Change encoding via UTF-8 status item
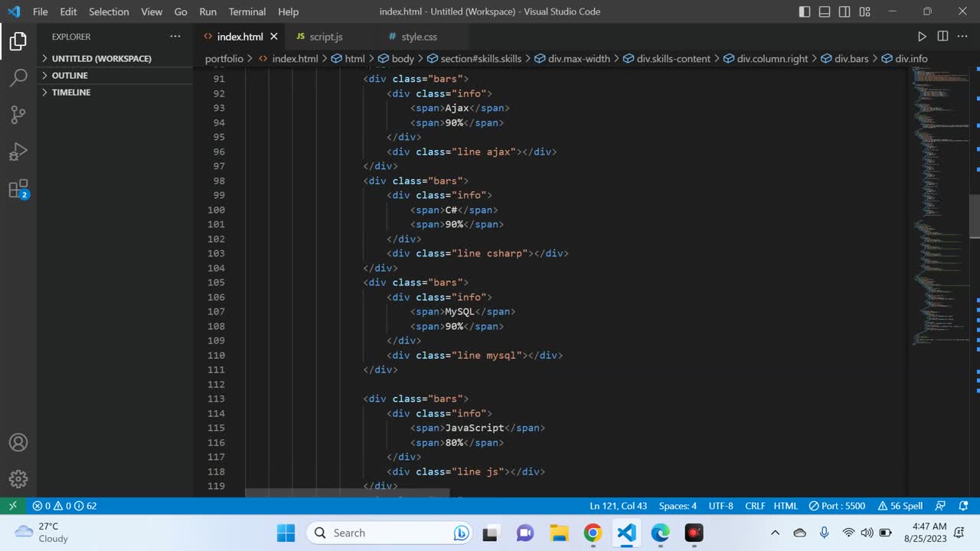This screenshot has width=980, height=551. coord(720,506)
